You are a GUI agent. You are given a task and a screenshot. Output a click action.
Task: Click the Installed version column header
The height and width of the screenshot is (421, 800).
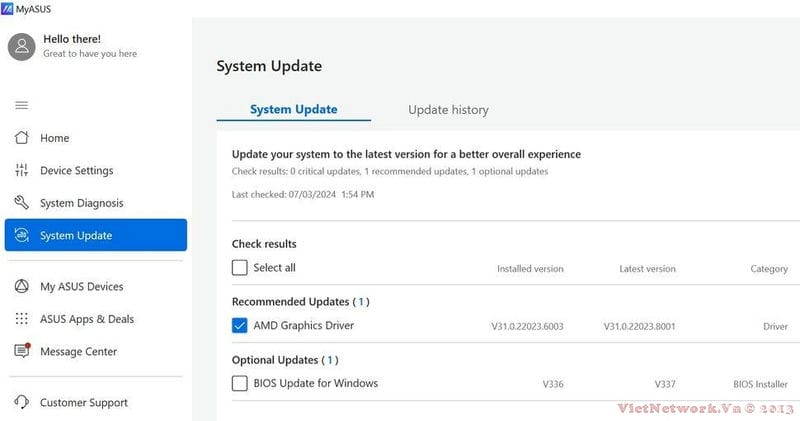(530, 269)
